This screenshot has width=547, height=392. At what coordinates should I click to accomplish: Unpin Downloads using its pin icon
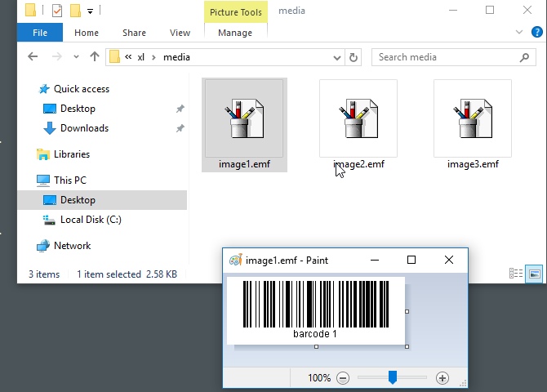point(180,128)
